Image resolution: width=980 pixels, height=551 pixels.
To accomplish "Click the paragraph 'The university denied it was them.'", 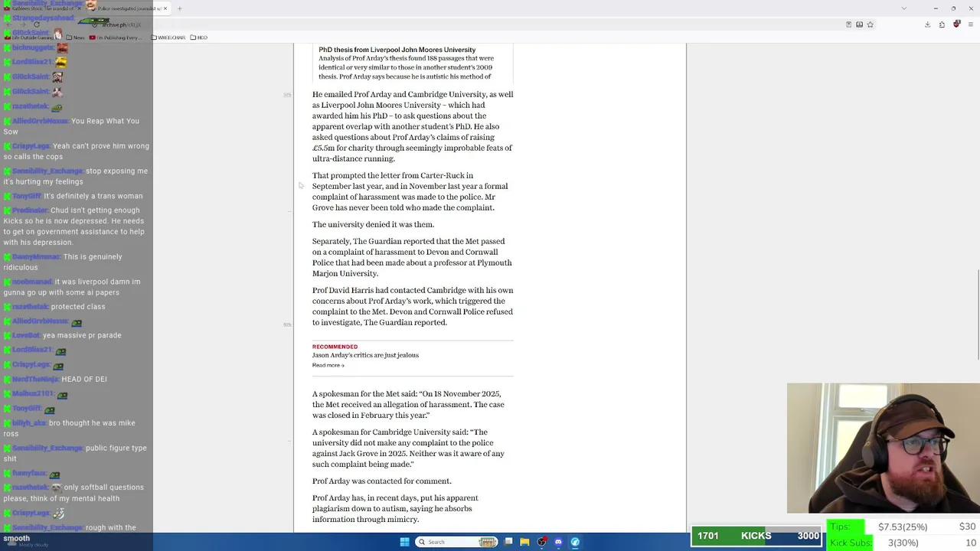I will (x=373, y=224).
